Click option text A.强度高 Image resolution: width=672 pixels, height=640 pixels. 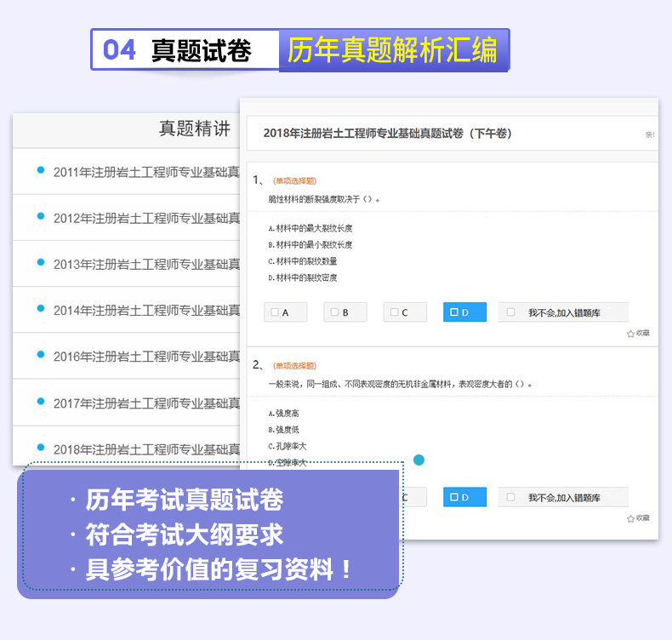point(284,414)
